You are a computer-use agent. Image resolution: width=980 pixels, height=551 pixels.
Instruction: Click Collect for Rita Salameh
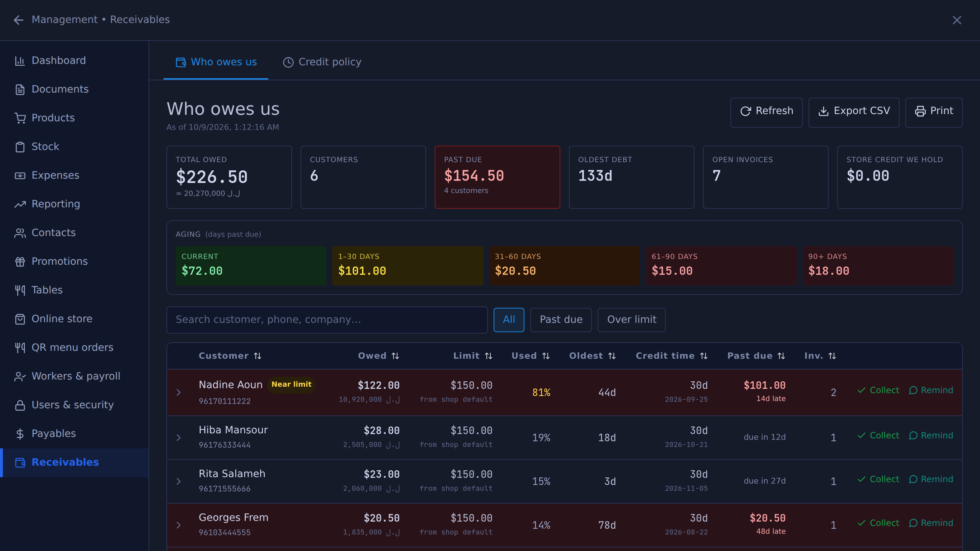878,480
